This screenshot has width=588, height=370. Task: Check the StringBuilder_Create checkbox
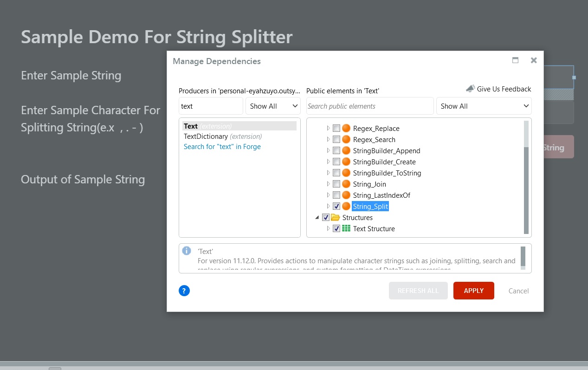[336, 162]
